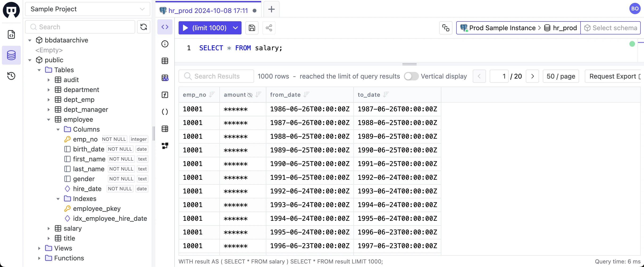
Task: Click the Request Export button
Action: (612, 76)
